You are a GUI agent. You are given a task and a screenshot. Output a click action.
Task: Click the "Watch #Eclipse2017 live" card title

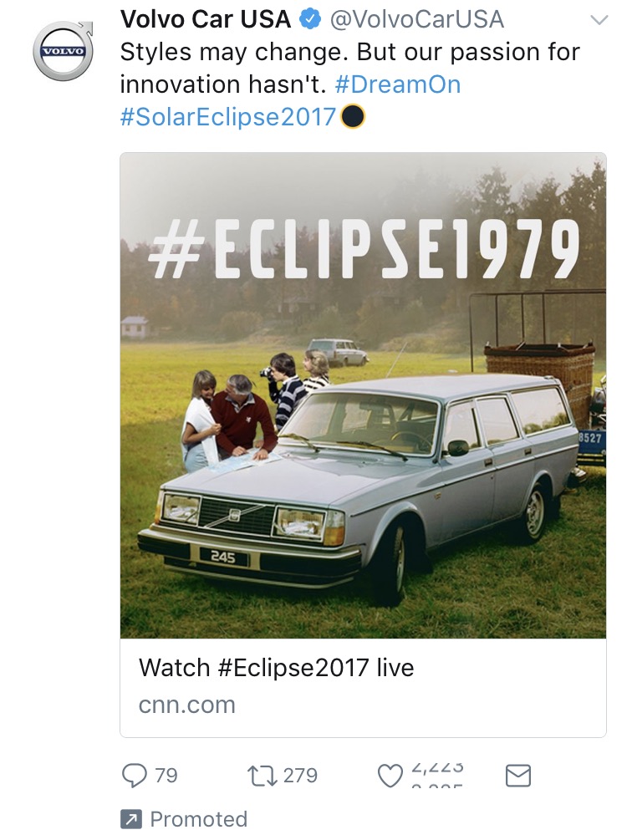[276, 668]
